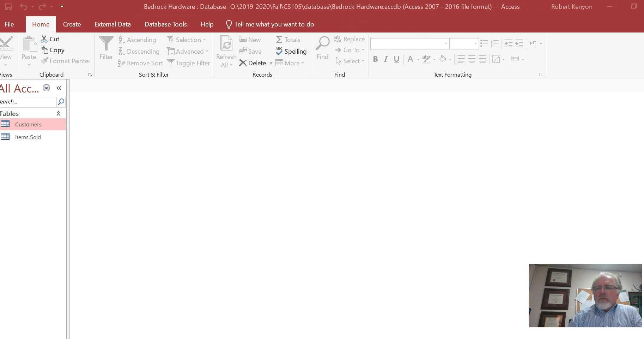The image size is (644, 339).
Task: Click the Undo arrow in the title bar
Action: pyautogui.click(x=23, y=6)
